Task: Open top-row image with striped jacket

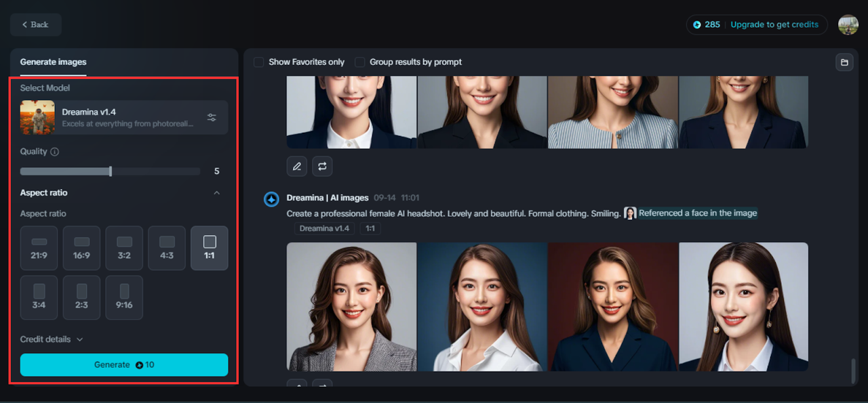Action: point(613,112)
